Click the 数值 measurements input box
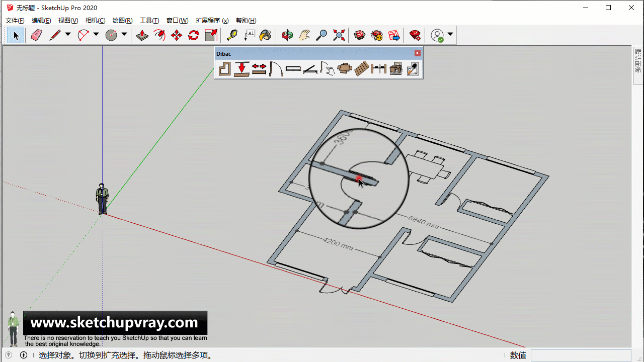 581,355
